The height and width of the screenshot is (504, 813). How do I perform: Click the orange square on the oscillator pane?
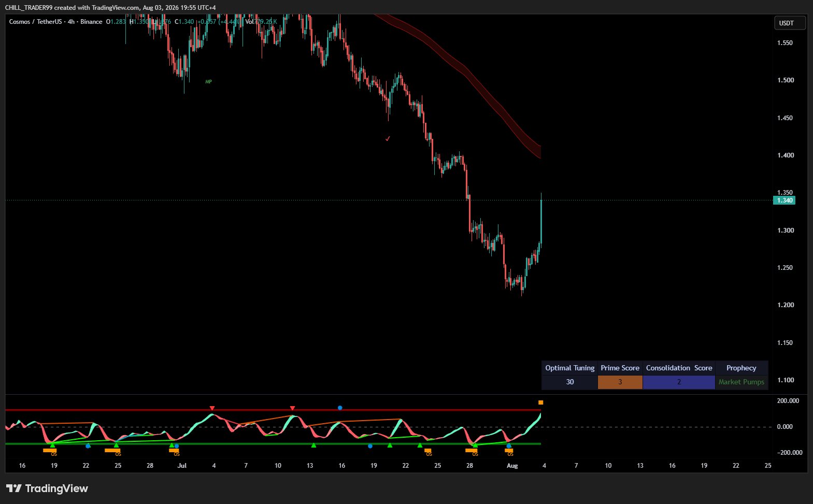pos(540,402)
